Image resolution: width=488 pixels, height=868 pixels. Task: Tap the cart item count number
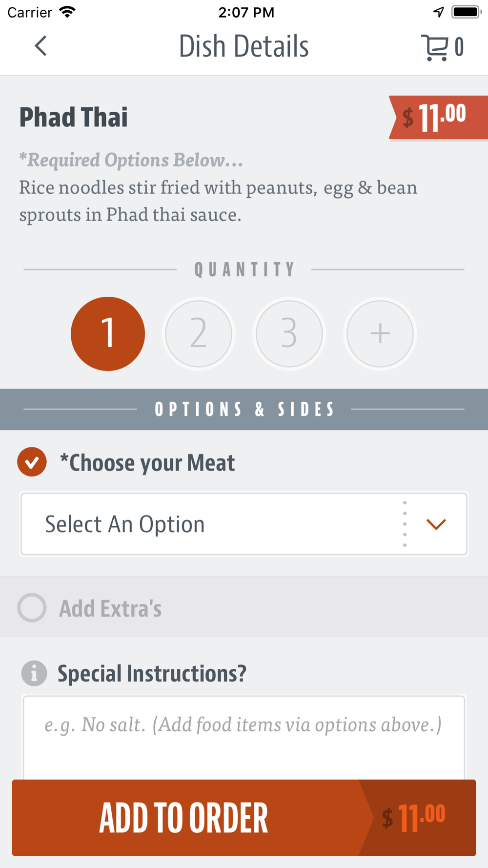click(459, 47)
